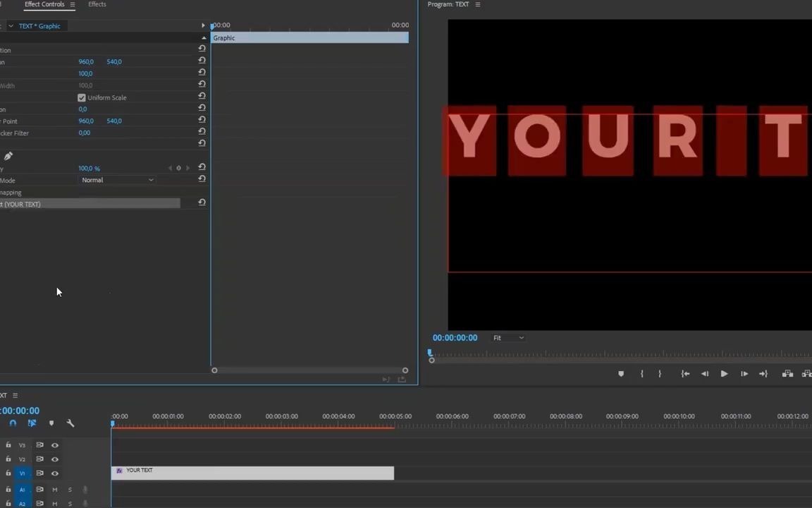This screenshot has width=812, height=508.
Task: Add or remove opacity keyframe
Action: click(178, 168)
